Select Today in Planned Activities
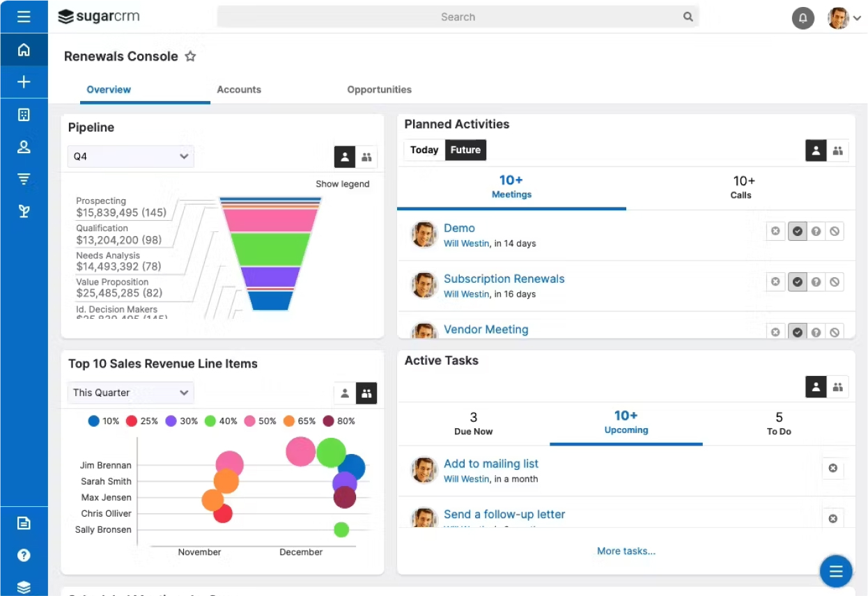 [x=424, y=150]
